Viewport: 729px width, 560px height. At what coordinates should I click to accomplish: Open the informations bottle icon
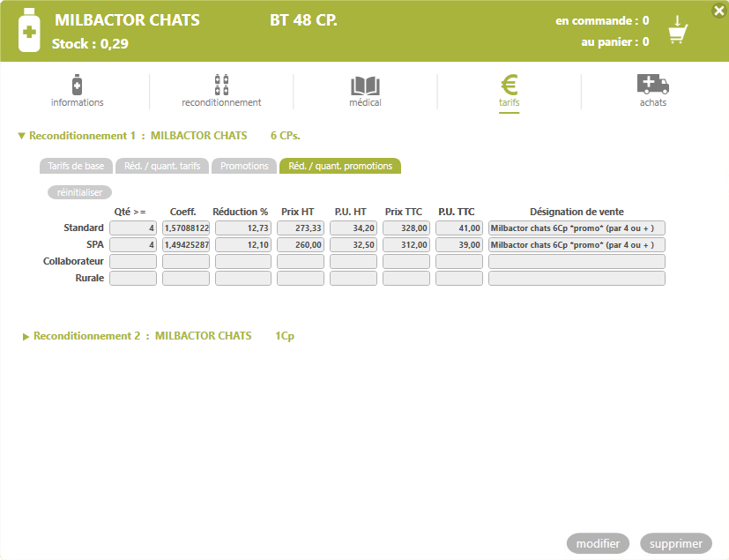(x=78, y=85)
